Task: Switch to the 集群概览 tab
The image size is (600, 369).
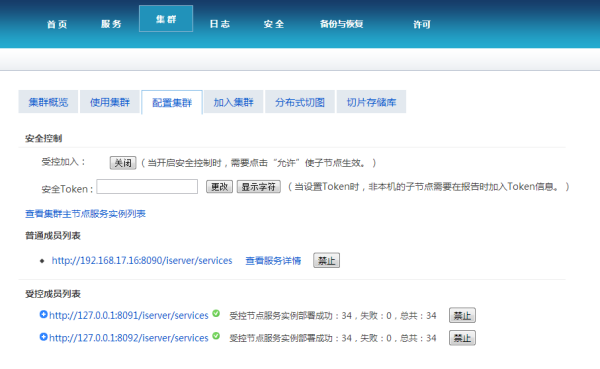Action: click(48, 102)
